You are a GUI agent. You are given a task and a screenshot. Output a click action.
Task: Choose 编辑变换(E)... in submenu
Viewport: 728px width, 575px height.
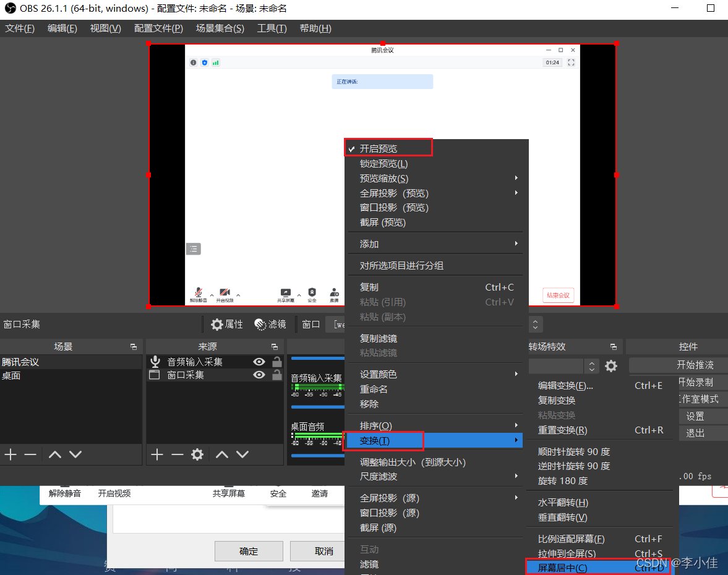pyautogui.click(x=601, y=385)
